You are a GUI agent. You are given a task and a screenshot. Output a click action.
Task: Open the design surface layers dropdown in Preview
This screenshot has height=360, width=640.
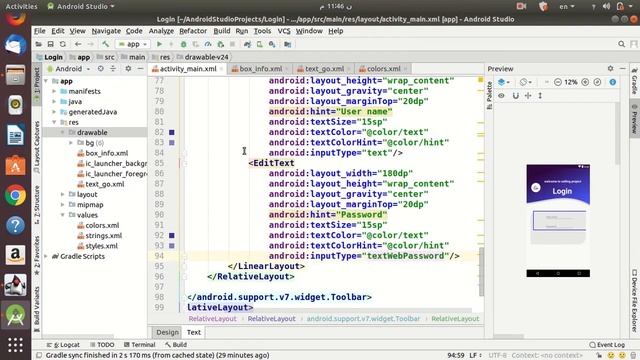[504, 82]
